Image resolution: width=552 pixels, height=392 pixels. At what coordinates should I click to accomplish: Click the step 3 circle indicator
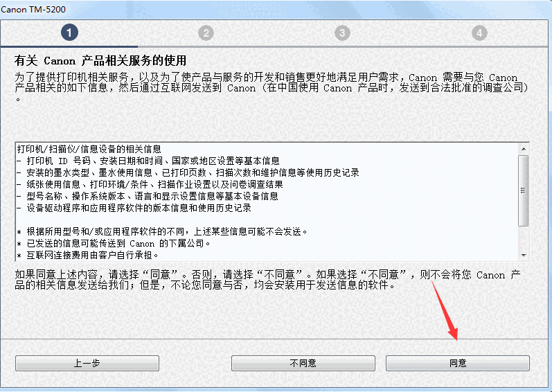click(x=342, y=33)
